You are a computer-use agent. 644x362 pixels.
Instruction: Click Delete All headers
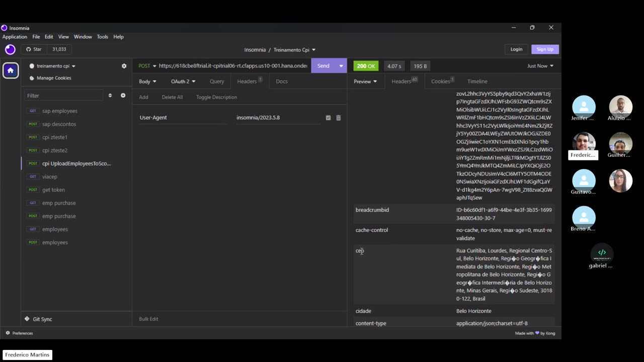[x=172, y=97]
